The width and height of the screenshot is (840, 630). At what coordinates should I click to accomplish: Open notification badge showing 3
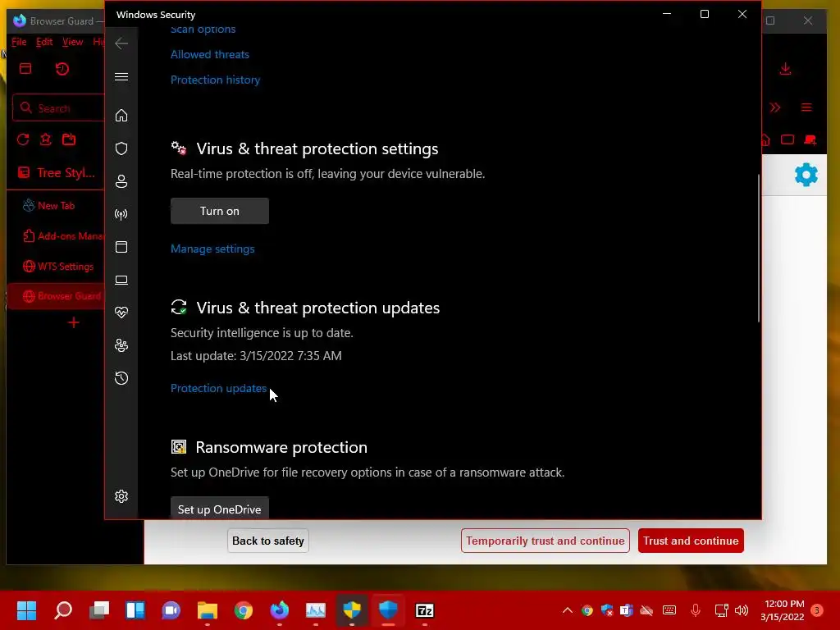point(817,610)
